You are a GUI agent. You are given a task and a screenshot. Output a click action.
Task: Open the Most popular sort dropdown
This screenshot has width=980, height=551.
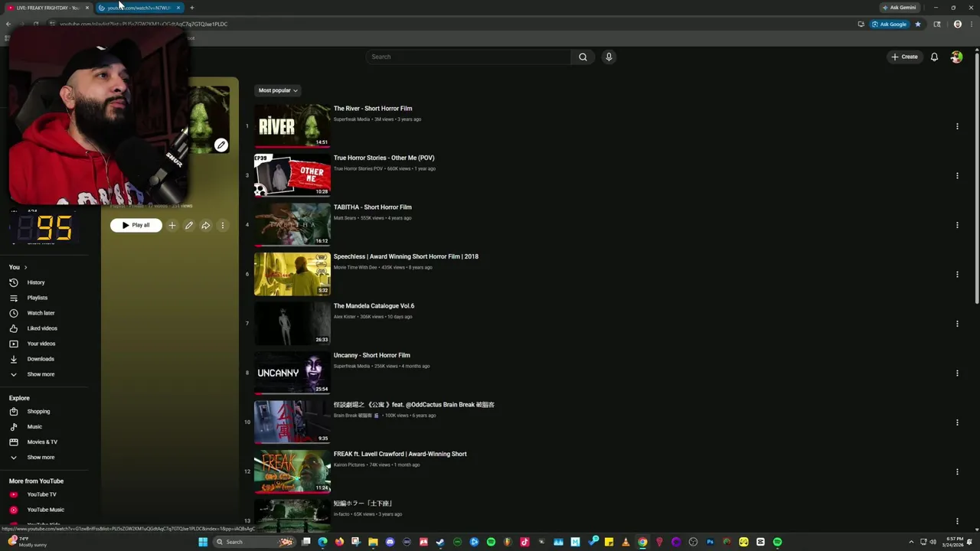pyautogui.click(x=278, y=90)
